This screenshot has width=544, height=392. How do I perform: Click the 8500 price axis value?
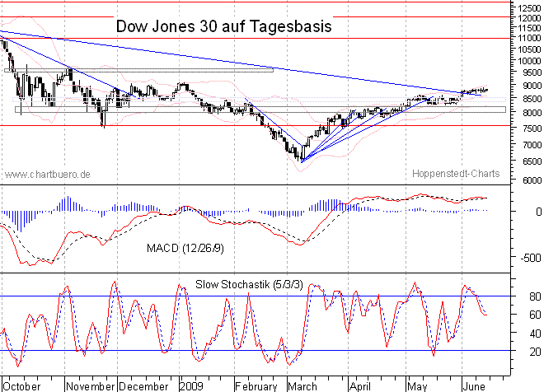531,99
